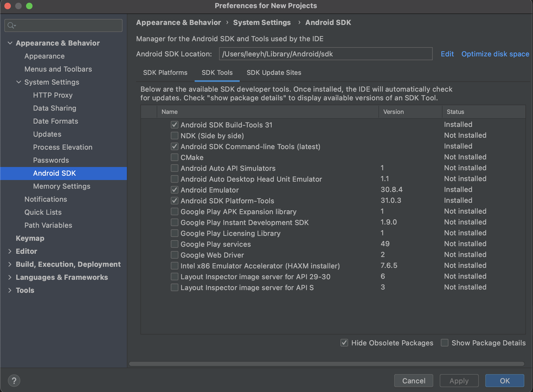Switch to the SDK Platforms tab
The image size is (533, 392).
coord(165,73)
